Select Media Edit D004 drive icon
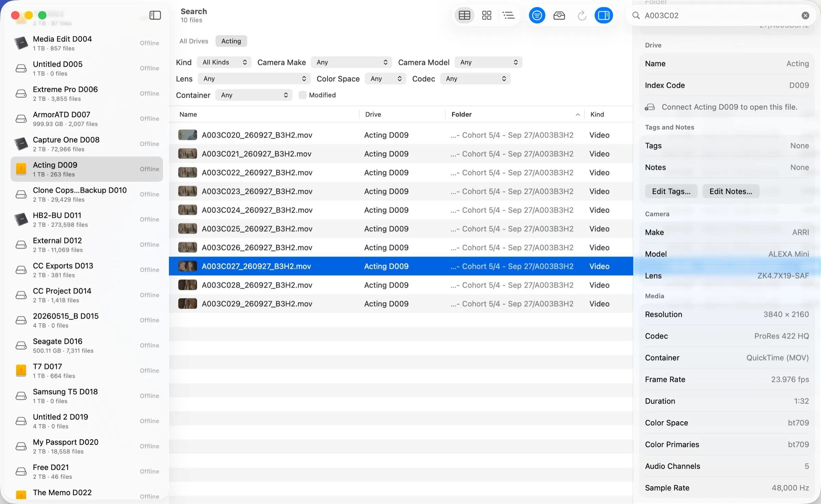Viewport: 821px width, 504px height. pyautogui.click(x=21, y=43)
